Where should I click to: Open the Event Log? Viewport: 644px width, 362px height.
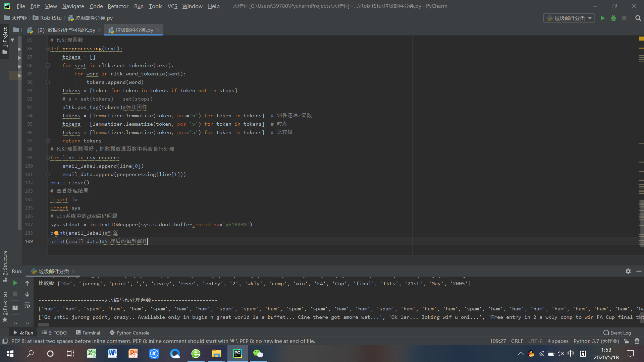tap(617, 333)
